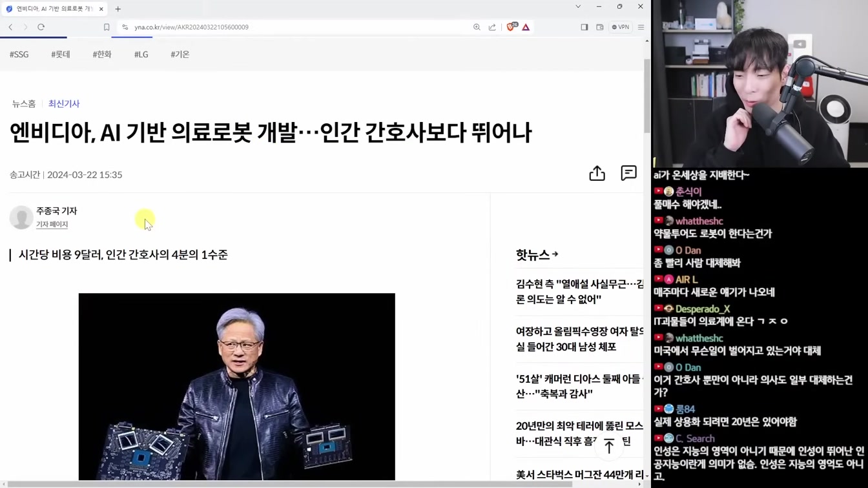Select the 엔비디아 AI 기반 의료로봇 tab

point(55,9)
